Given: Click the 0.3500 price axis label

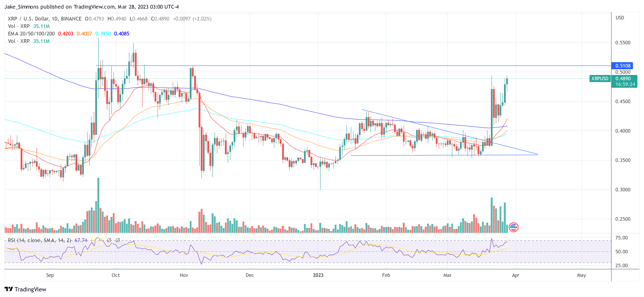Looking at the screenshot, I should [623, 160].
